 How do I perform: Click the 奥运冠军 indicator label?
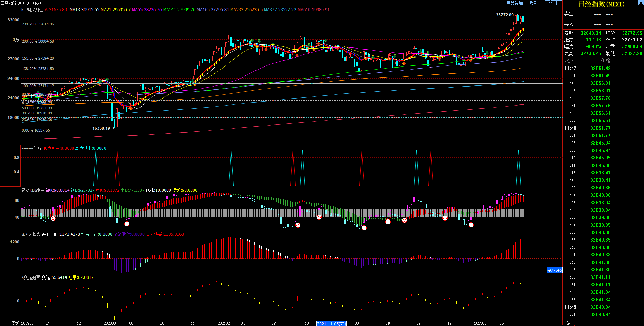pos(32,277)
